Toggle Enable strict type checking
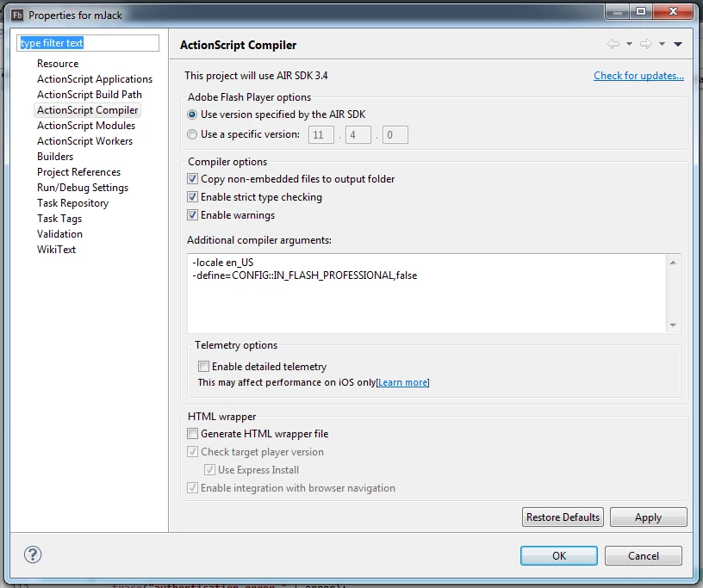 (x=192, y=197)
